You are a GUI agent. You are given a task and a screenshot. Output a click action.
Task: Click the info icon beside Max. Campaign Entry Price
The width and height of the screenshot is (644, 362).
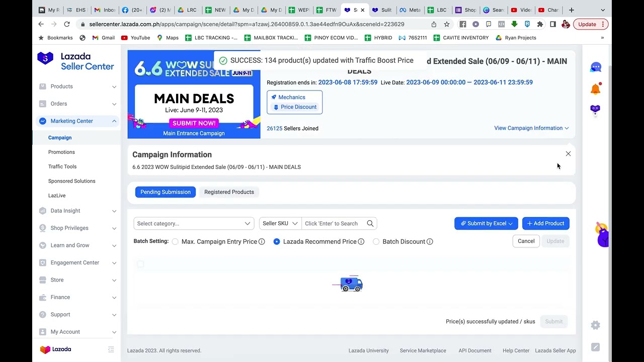pyautogui.click(x=262, y=242)
